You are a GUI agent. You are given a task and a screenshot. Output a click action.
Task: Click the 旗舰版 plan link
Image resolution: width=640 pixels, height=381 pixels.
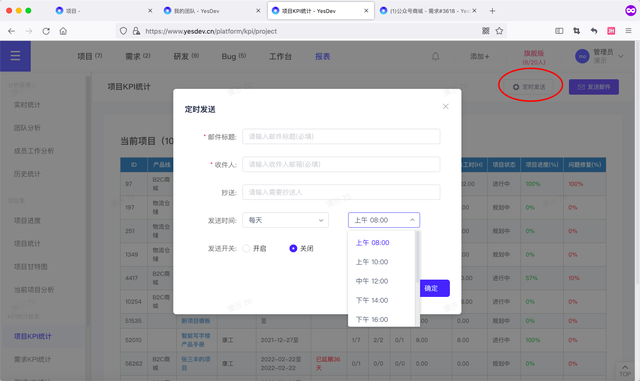pos(534,57)
